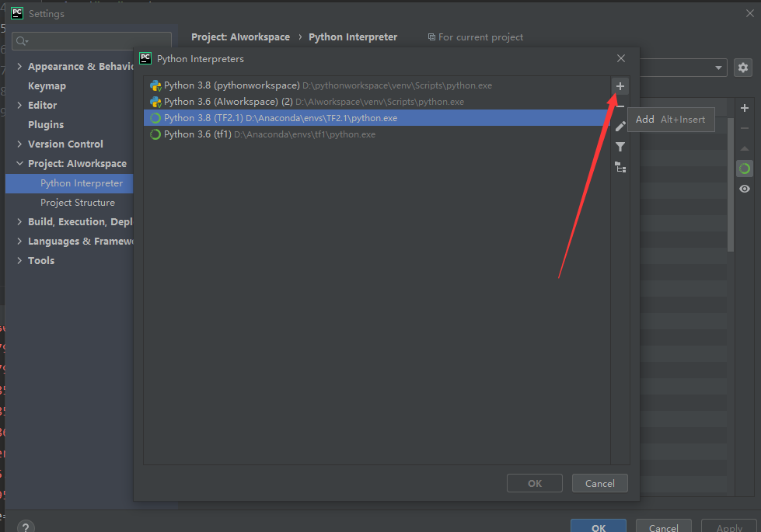Click the blue OK button in Settings
Image resolution: width=761 pixels, height=532 pixels.
[x=599, y=527]
